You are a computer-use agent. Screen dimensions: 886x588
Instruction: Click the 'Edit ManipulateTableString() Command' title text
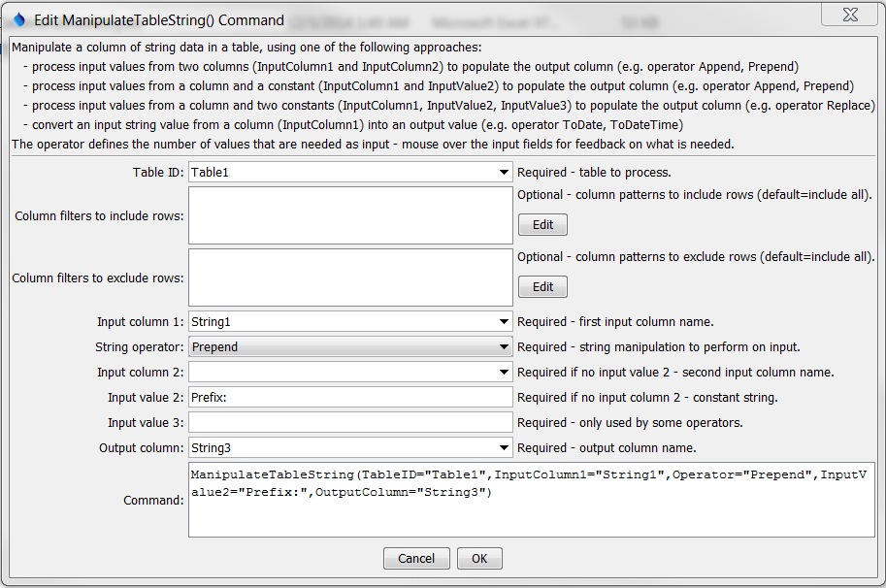(159, 20)
